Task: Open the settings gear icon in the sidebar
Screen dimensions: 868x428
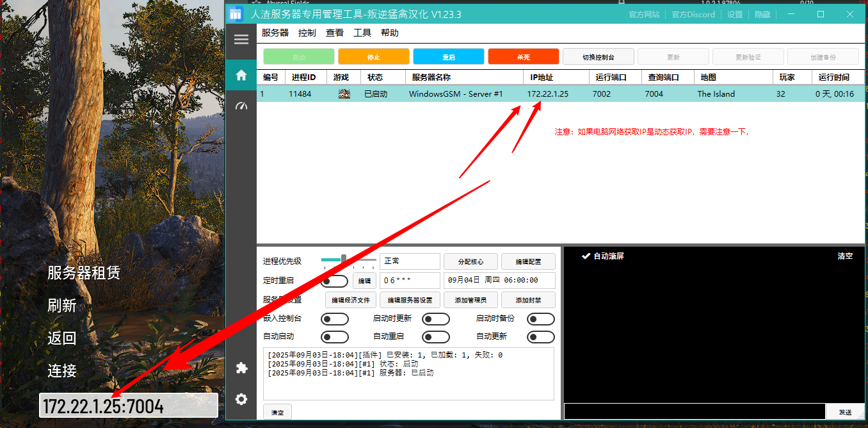Action: point(241,399)
